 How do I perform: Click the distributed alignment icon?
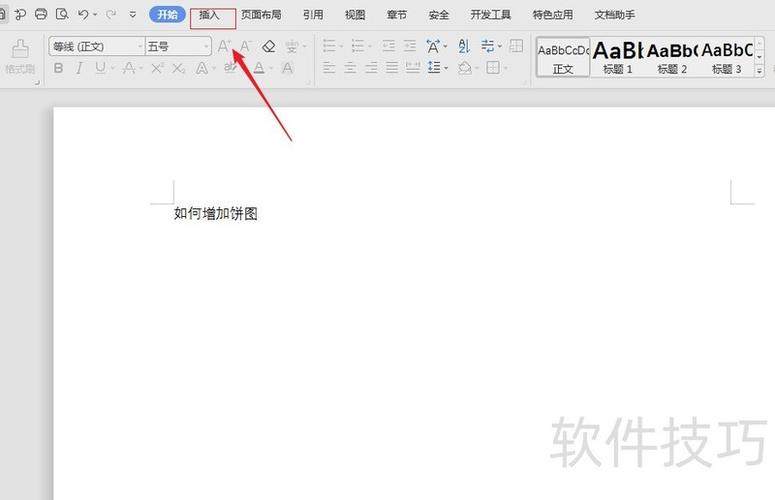(413, 68)
